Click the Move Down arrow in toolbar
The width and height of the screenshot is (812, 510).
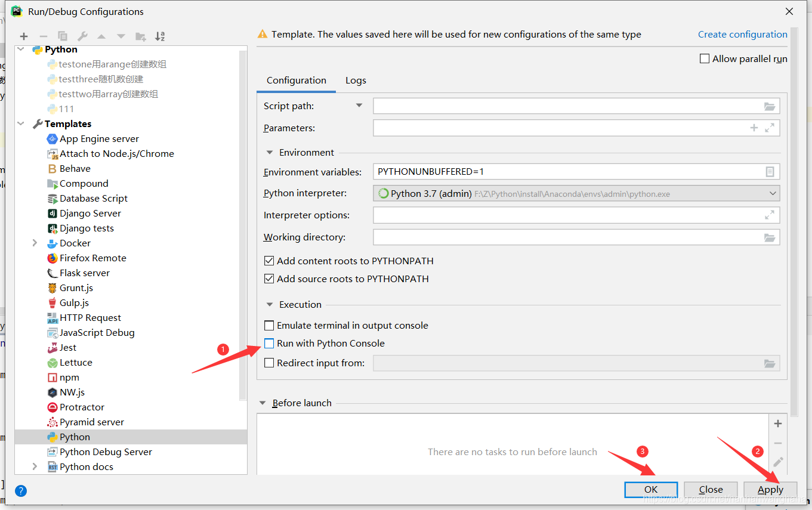121,36
